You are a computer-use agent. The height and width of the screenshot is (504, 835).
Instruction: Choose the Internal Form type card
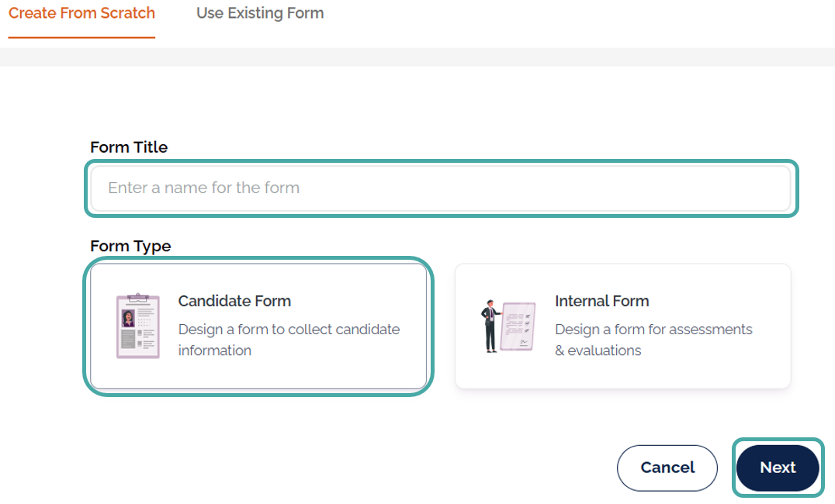pos(622,326)
